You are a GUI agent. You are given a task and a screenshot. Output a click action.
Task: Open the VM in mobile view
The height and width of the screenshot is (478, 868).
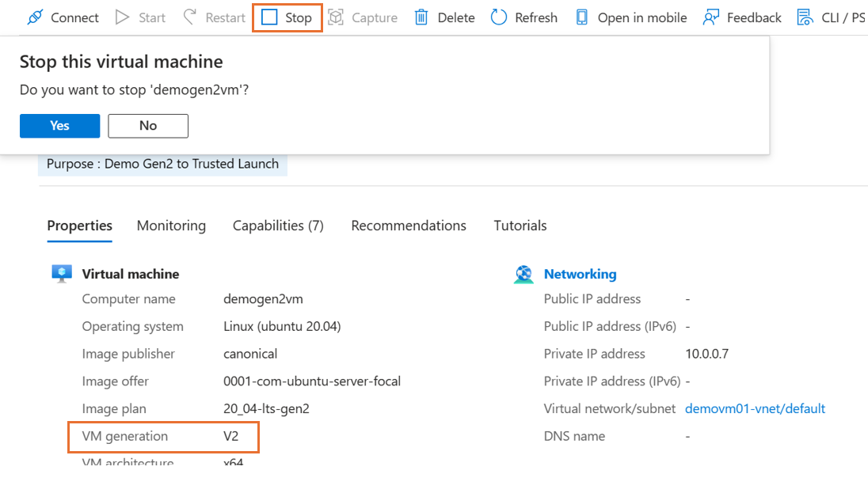(x=583, y=17)
